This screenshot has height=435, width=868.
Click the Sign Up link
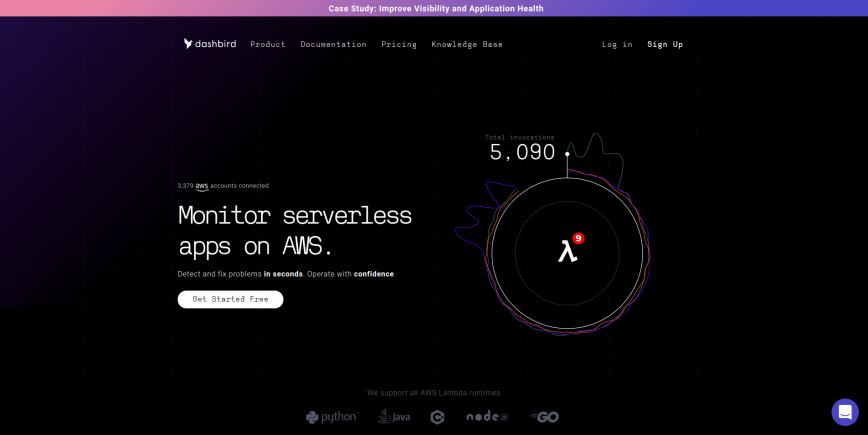(x=665, y=44)
